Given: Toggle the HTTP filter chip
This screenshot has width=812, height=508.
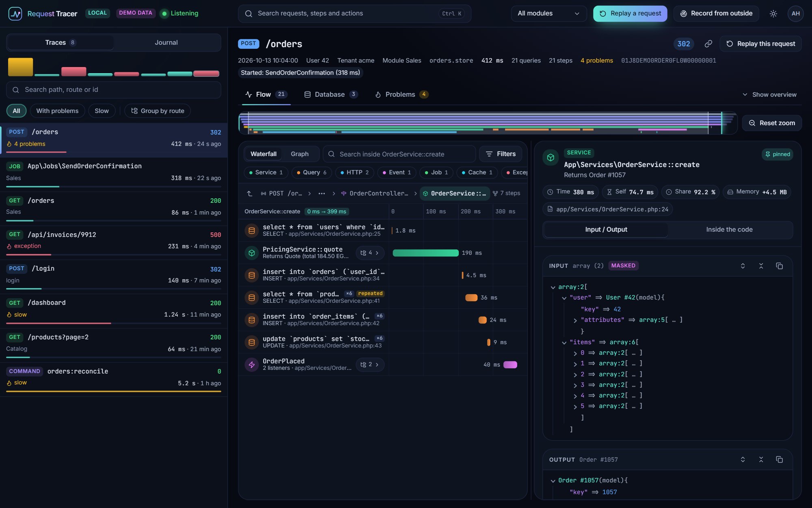Looking at the screenshot, I should pos(354,172).
